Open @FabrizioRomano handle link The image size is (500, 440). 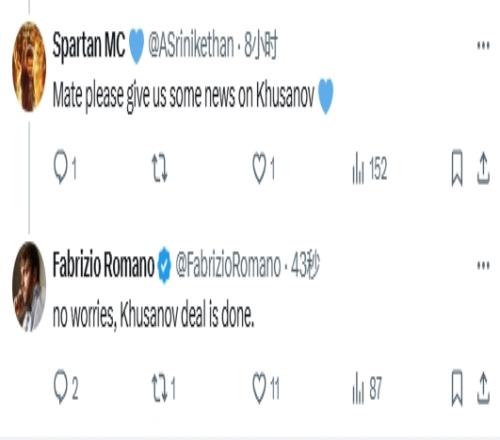pos(228,266)
